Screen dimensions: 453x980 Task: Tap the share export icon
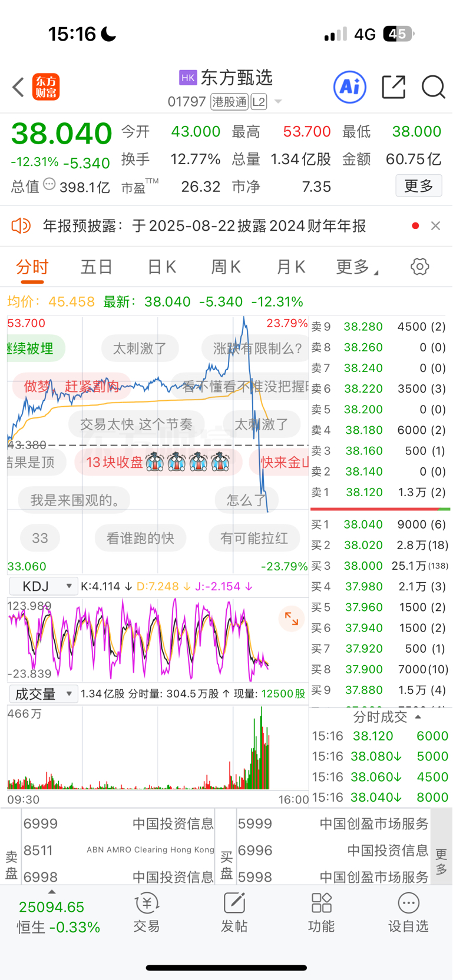394,87
